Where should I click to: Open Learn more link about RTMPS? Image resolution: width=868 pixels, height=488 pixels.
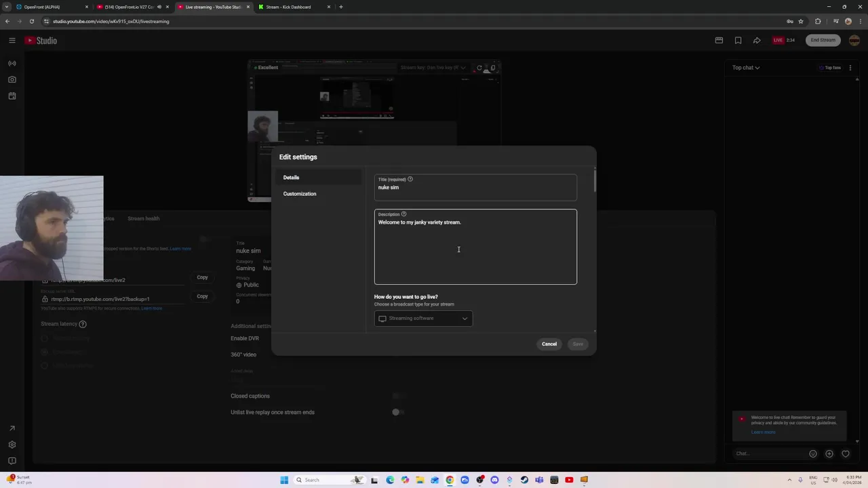pyautogui.click(x=151, y=308)
